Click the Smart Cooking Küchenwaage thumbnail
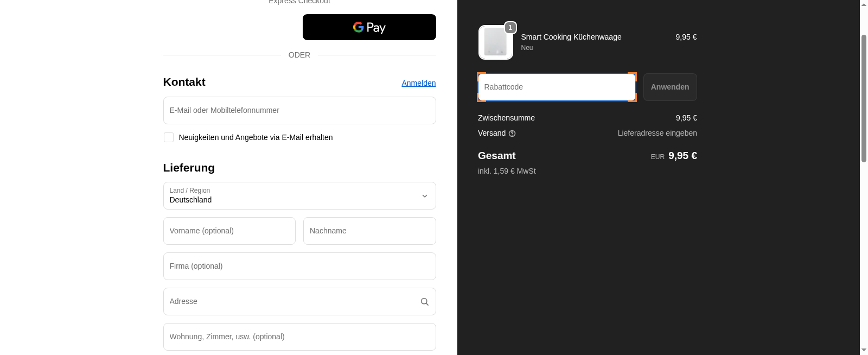 496,42
